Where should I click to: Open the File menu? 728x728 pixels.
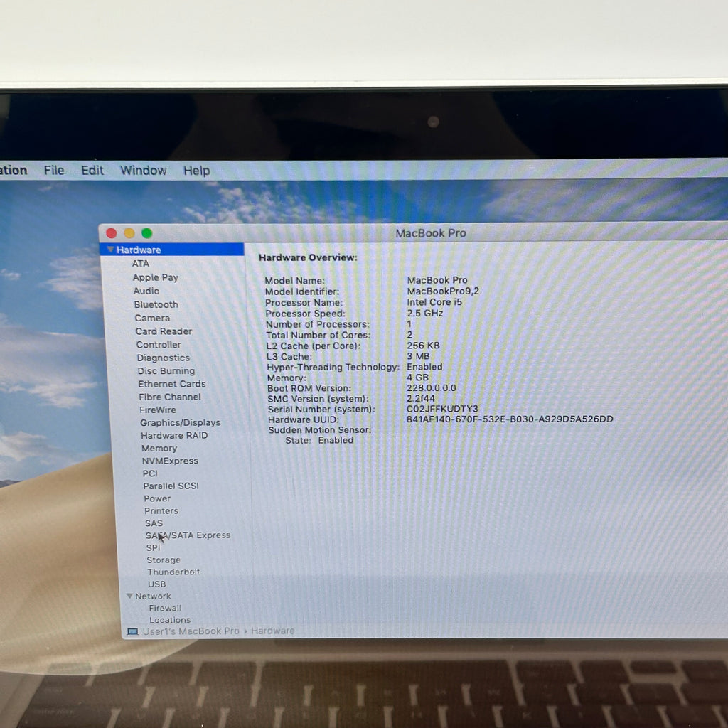tap(54, 171)
